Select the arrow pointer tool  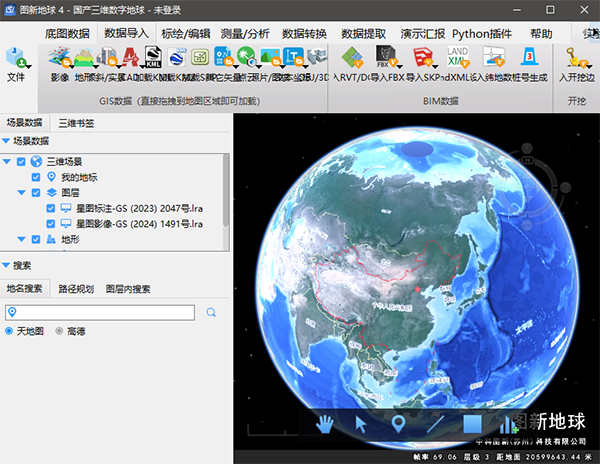[361, 424]
